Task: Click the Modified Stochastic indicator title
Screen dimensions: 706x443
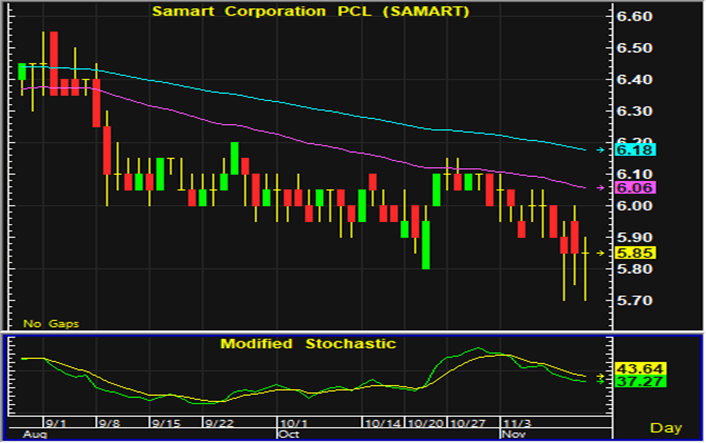Action: point(308,344)
